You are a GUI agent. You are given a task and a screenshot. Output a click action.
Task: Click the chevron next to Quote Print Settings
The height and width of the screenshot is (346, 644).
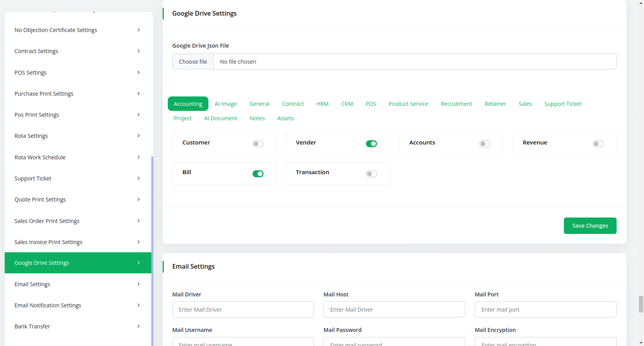[138, 200]
